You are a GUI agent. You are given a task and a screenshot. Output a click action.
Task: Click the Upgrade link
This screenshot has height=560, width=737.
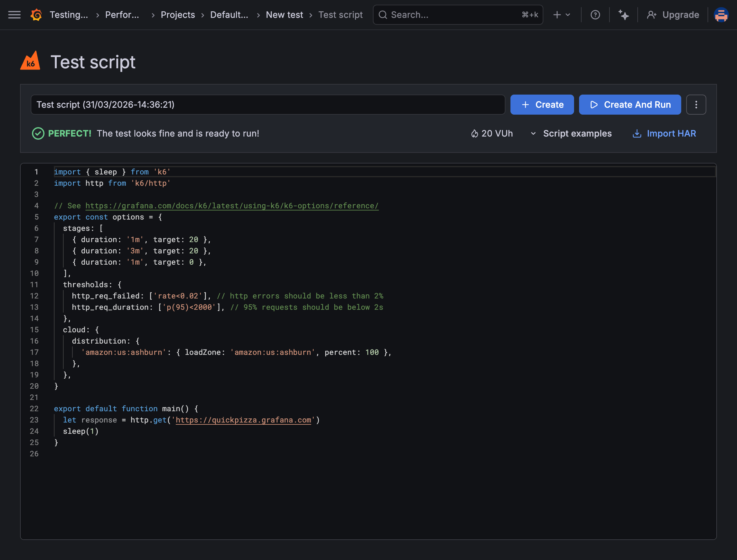pos(680,15)
